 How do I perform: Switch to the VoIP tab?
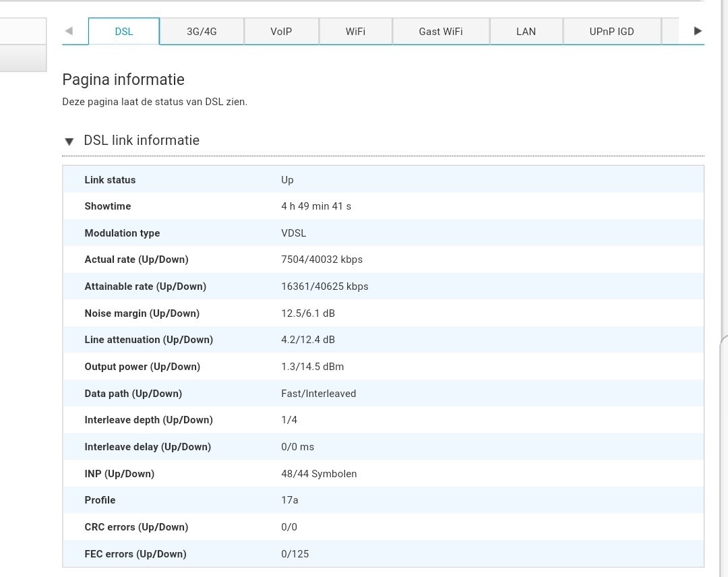click(x=281, y=32)
